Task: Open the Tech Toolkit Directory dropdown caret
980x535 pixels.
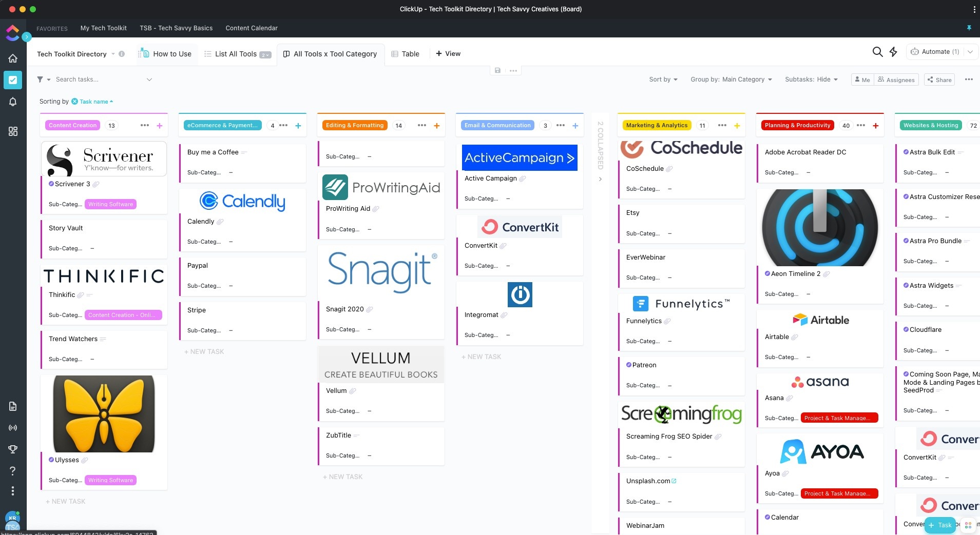Action: click(113, 54)
